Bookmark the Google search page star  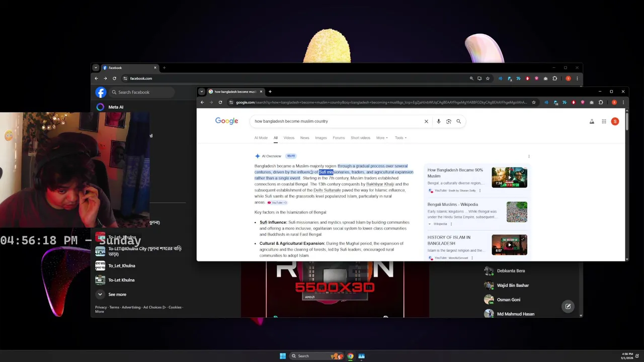pos(534,103)
